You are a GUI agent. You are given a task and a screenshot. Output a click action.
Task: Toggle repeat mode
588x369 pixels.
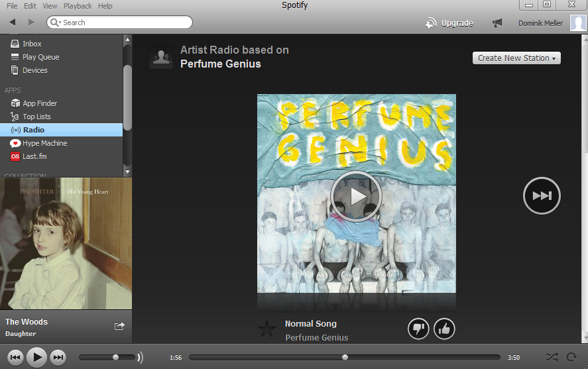tap(571, 357)
